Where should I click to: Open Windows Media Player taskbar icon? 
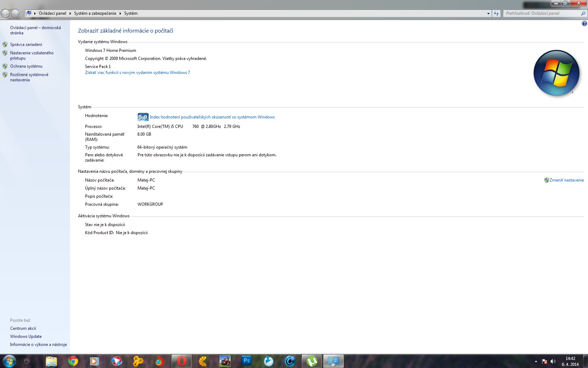point(94,361)
